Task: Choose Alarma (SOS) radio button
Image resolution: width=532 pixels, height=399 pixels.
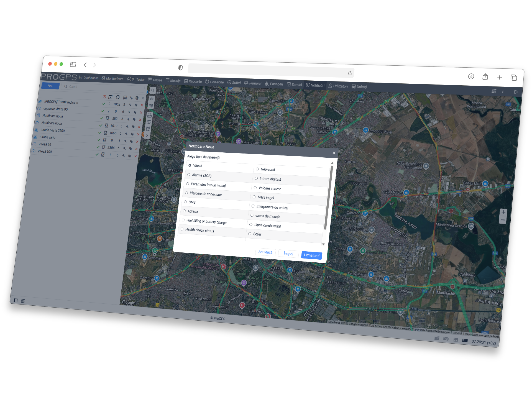Action: point(189,175)
